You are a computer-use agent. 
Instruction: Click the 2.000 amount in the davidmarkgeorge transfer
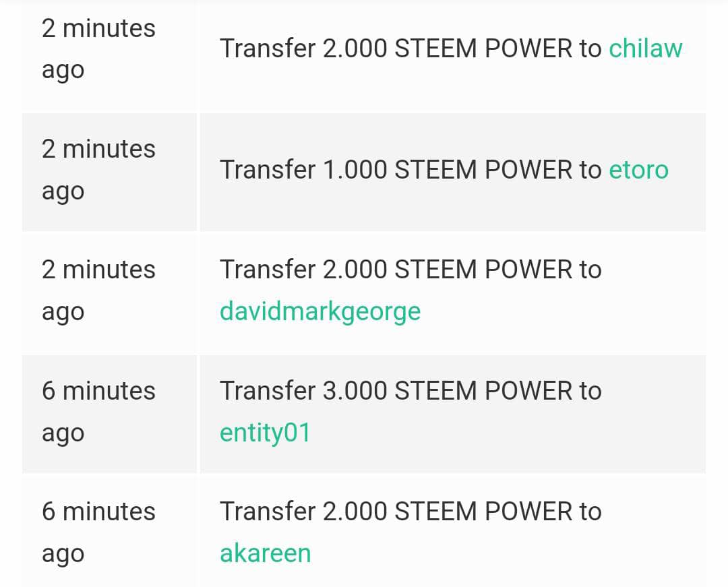[x=355, y=270]
